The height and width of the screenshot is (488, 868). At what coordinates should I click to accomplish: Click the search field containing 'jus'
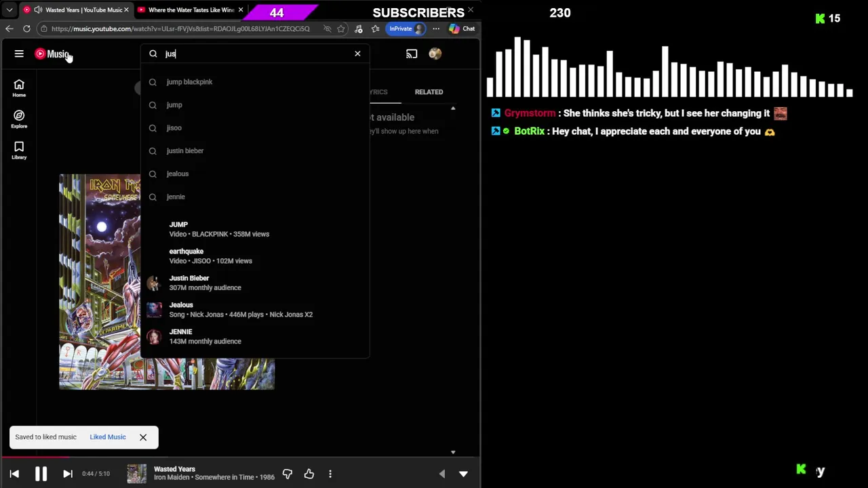(255, 54)
